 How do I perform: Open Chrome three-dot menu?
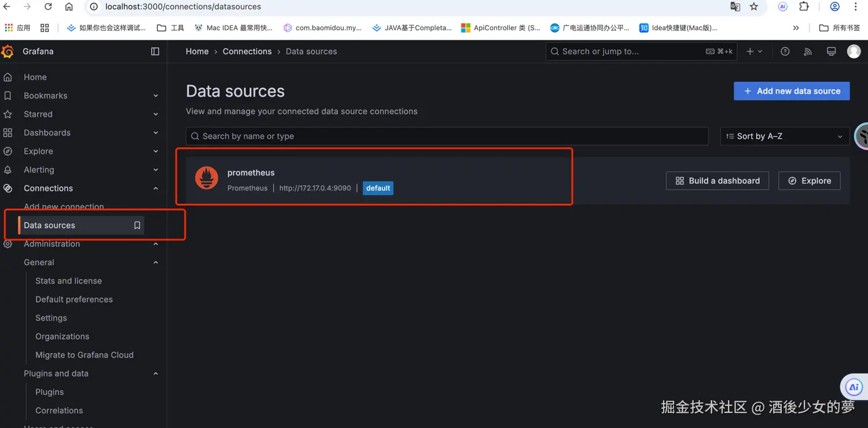point(856,7)
